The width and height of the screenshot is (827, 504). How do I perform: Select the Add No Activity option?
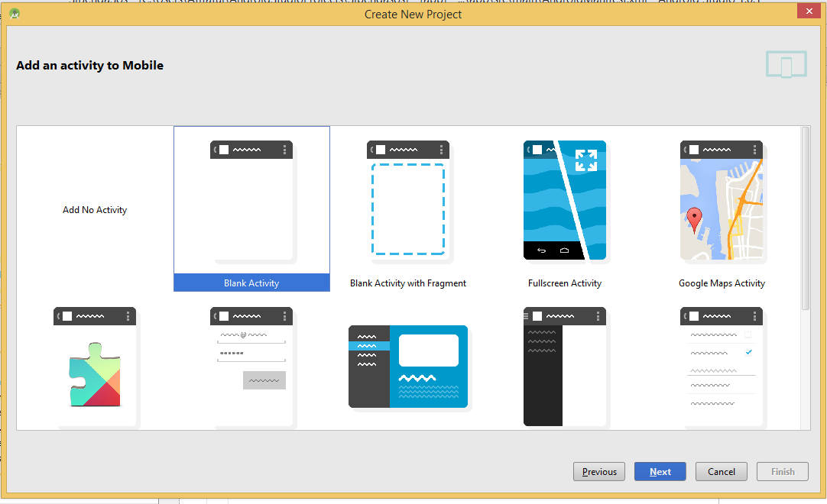pyautogui.click(x=95, y=209)
